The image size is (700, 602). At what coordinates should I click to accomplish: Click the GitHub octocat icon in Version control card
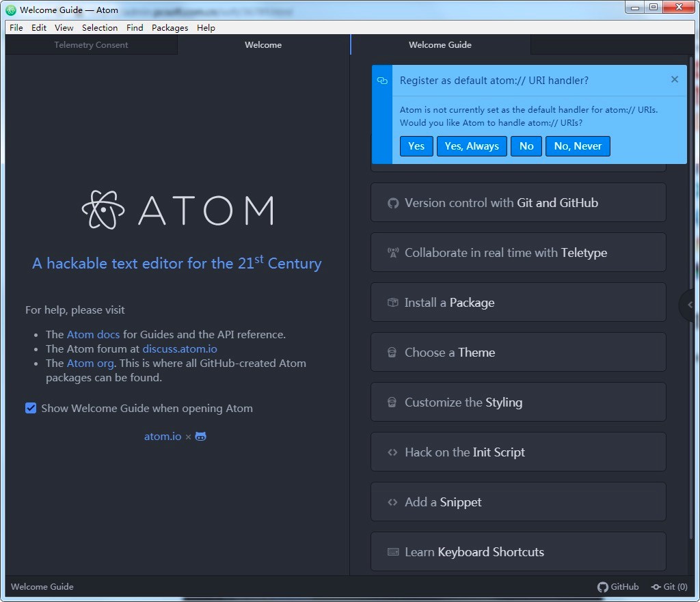pos(392,202)
